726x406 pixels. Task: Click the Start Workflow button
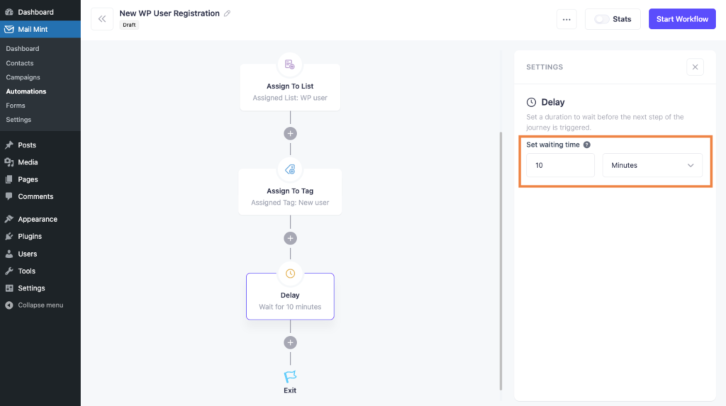tap(682, 19)
